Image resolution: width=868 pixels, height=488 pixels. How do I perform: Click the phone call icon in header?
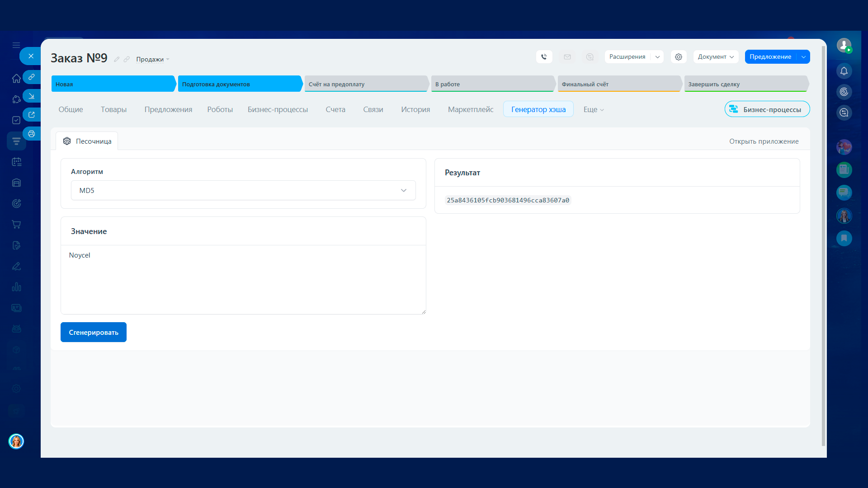tap(544, 57)
